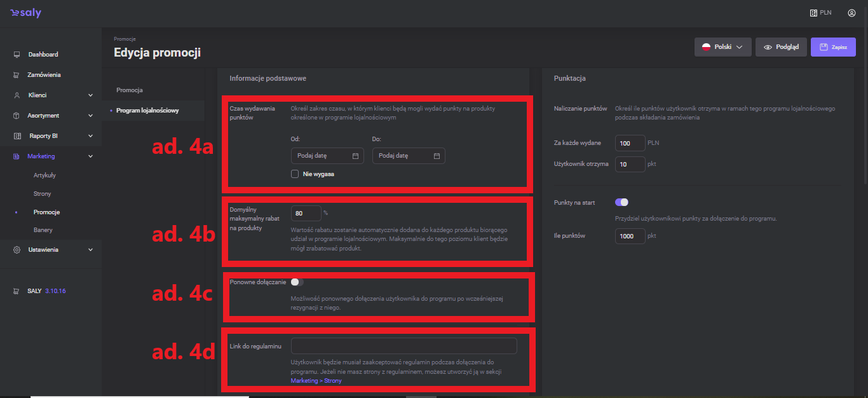
Task: Open calendar icon in the Od date field
Action: tap(355, 156)
